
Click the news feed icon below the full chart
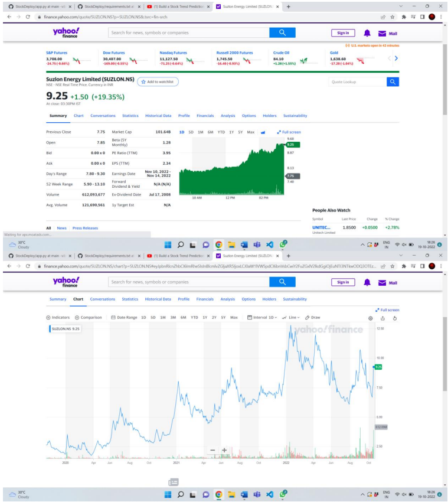pos(174,482)
